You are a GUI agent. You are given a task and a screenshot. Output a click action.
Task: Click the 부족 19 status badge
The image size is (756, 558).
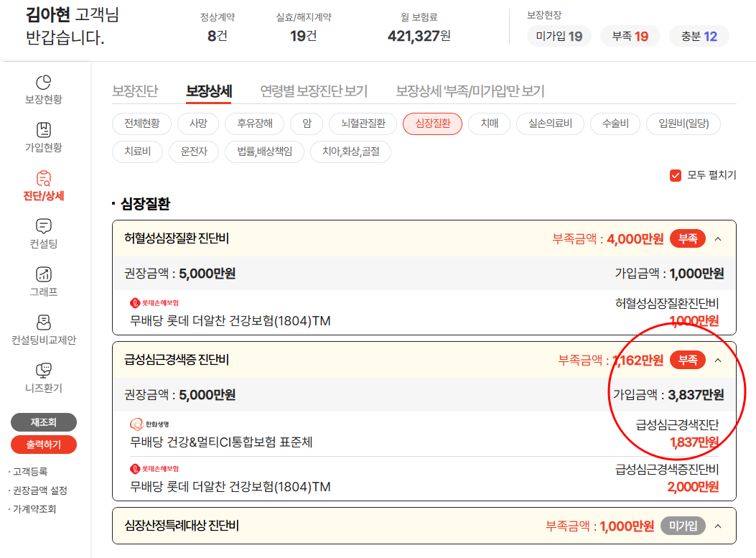630,36
